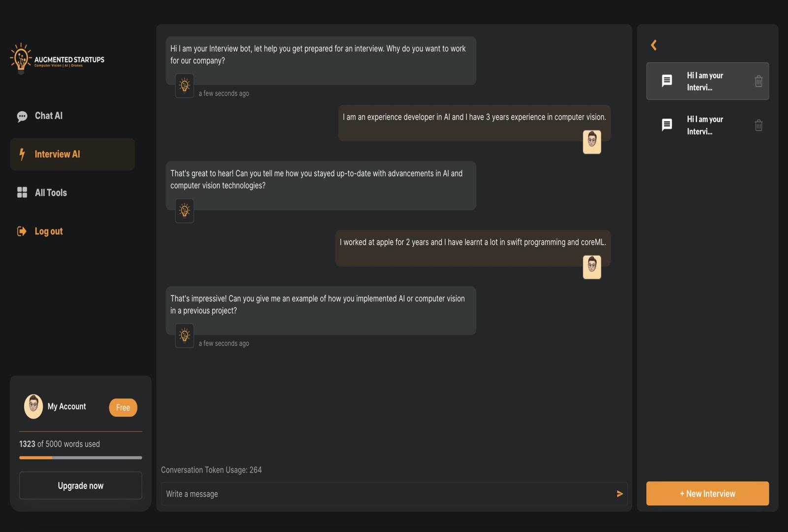Navigate to Chat AI from the sidebar
Screen dimensions: 788x532
pos(48,116)
